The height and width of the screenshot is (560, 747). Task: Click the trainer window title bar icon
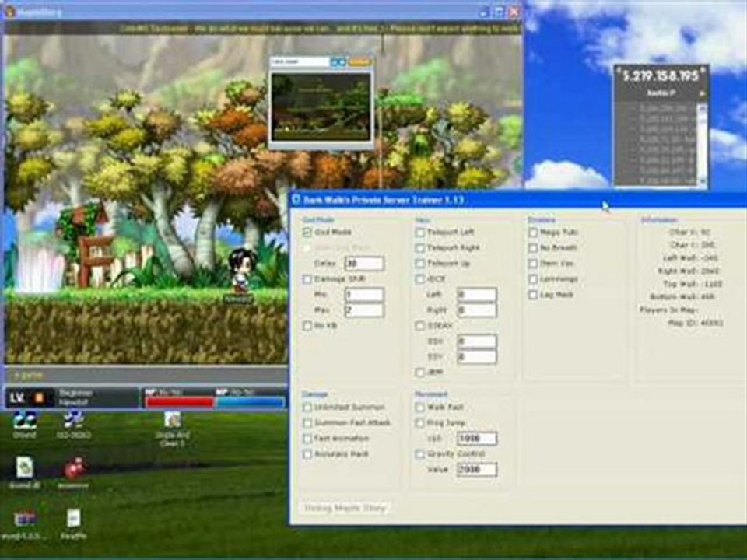(296, 200)
